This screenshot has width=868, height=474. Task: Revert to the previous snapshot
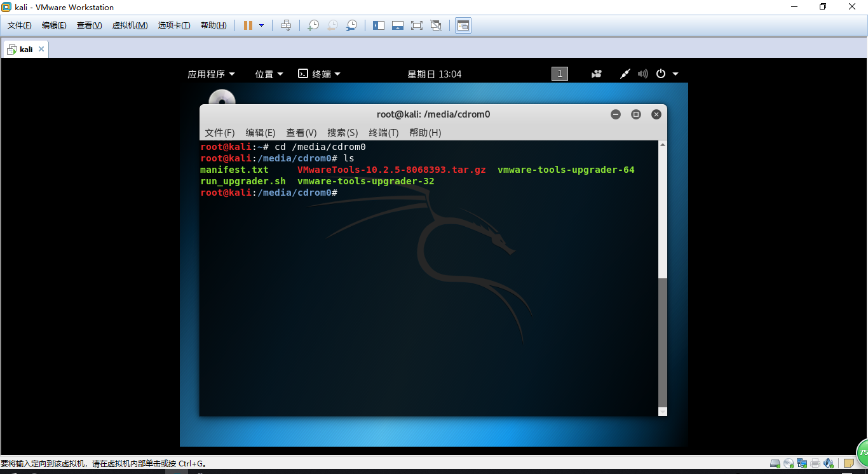pyautogui.click(x=332, y=25)
